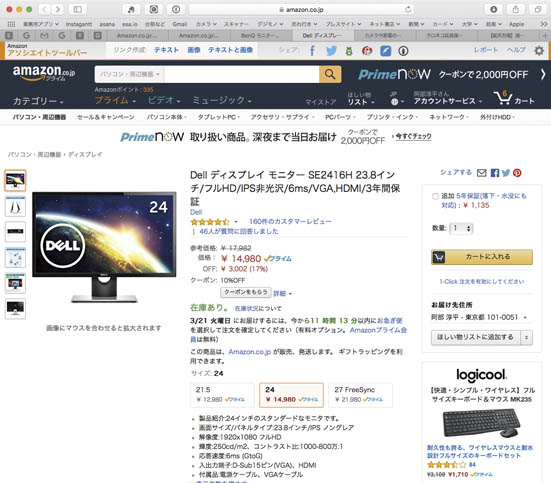The width and height of the screenshot is (551, 483).
Task: Click the Amazon.co.jp logo
Action: pos(44,73)
